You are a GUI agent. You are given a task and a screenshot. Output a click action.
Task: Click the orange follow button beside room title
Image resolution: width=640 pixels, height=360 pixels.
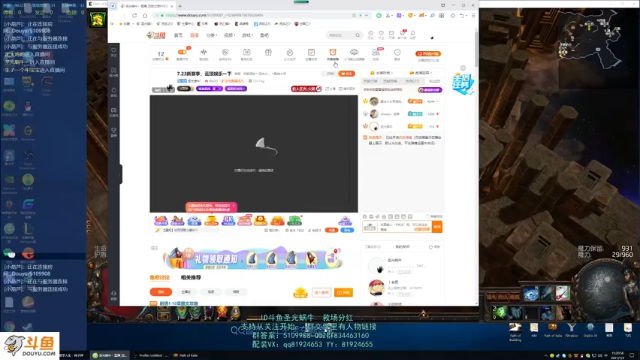[347, 73]
